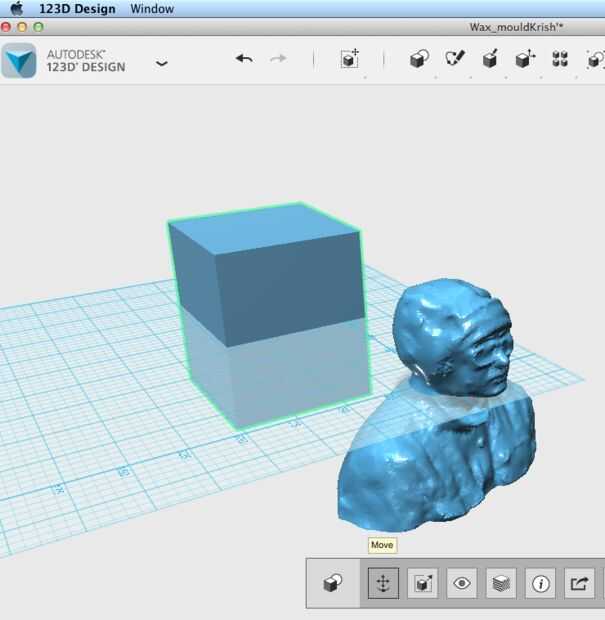The height and width of the screenshot is (620, 605).
Task: Select the Move tool in context bar
Action: point(383,583)
